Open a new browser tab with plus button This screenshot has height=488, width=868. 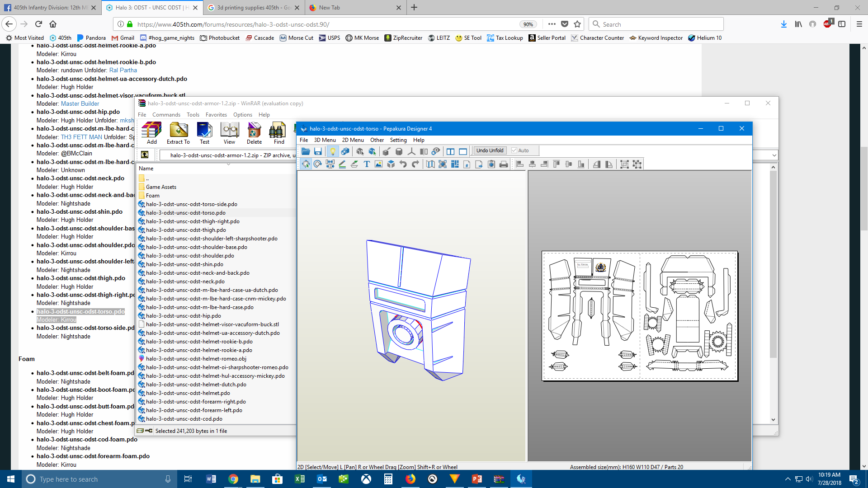414,7
